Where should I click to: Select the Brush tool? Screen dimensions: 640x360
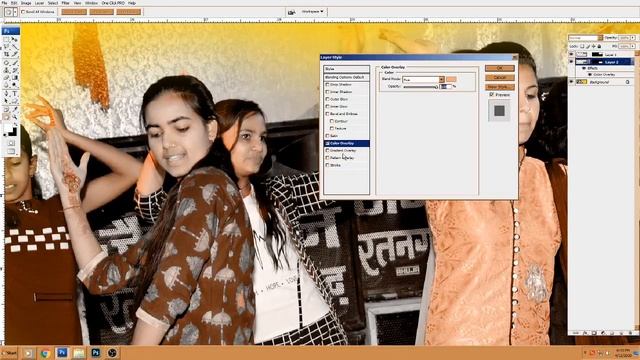click(x=15, y=62)
